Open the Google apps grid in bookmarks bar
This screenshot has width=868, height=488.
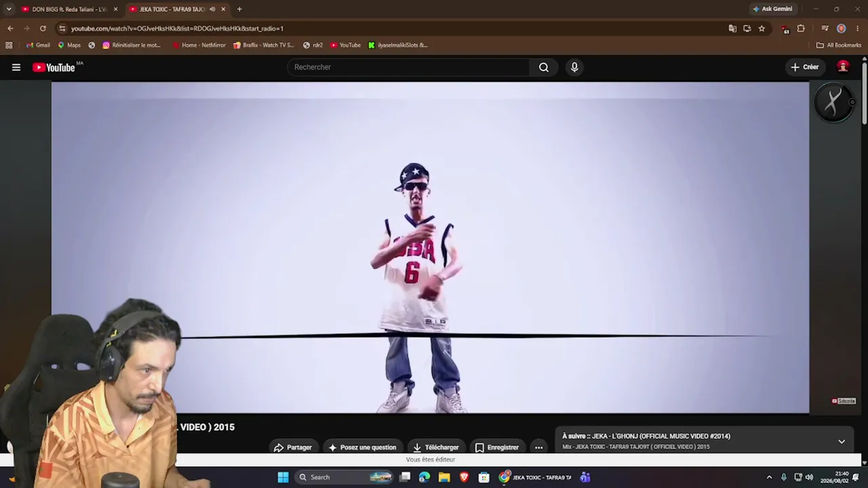point(9,45)
